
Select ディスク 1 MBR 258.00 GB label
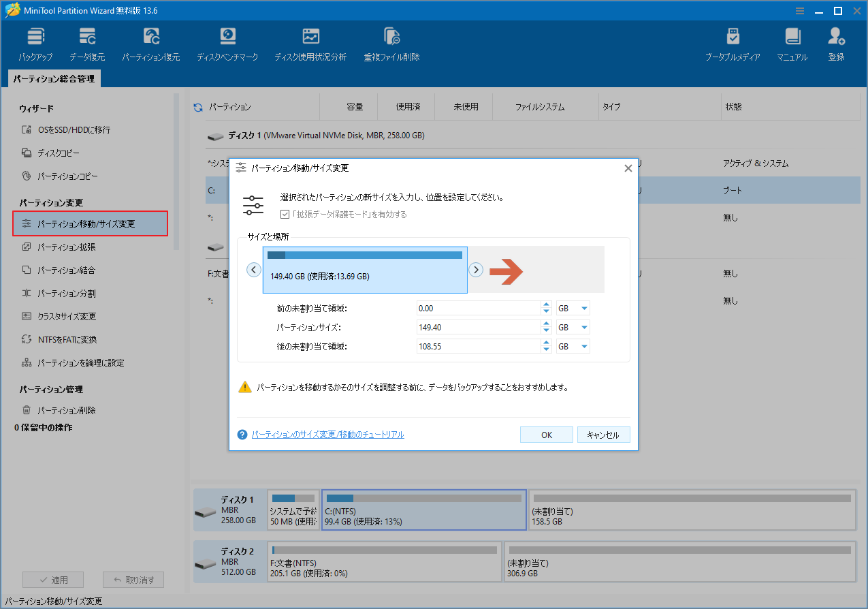point(230,510)
